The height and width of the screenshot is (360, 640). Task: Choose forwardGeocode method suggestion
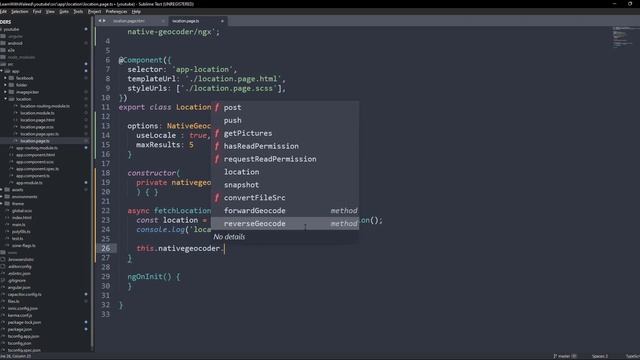coord(285,211)
